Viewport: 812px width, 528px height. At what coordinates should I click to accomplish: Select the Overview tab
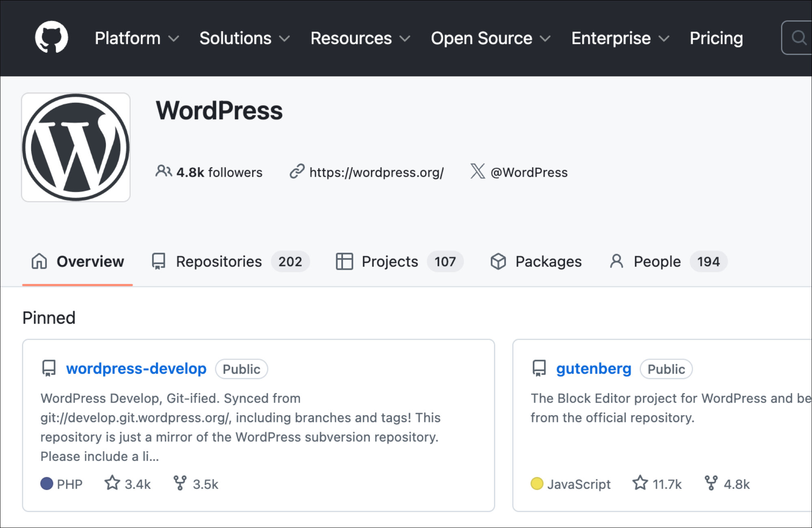78,262
